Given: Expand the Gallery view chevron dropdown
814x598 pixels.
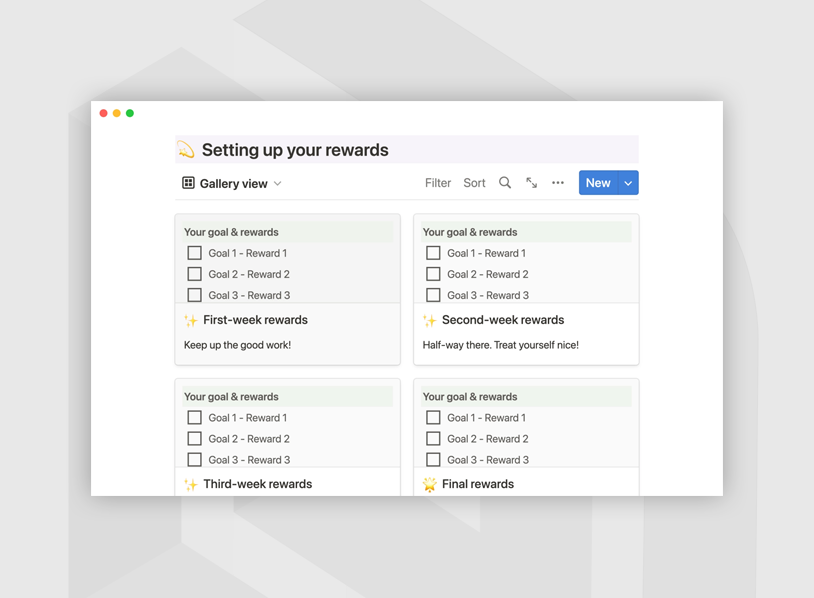Looking at the screenshot, I should click(x=278, y=184).
